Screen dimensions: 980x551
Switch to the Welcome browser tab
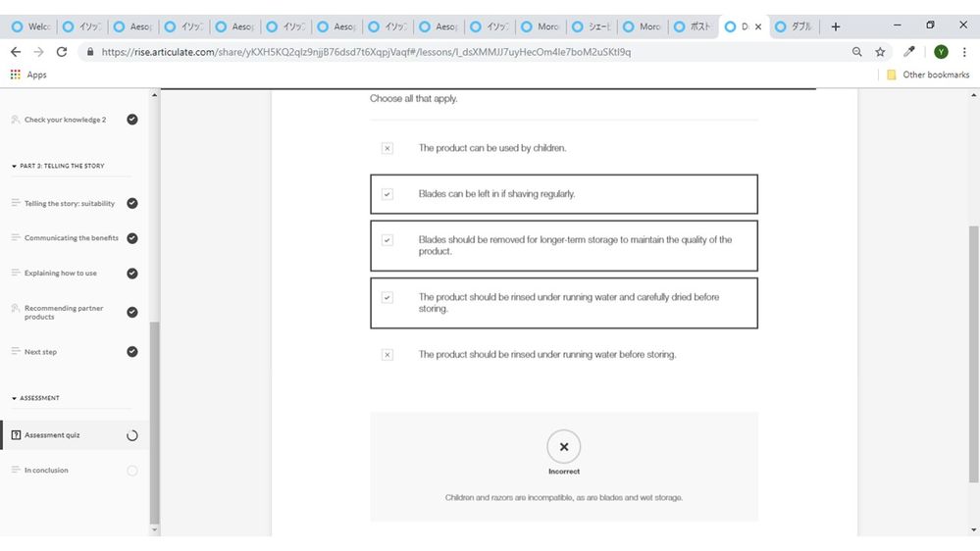31,26
